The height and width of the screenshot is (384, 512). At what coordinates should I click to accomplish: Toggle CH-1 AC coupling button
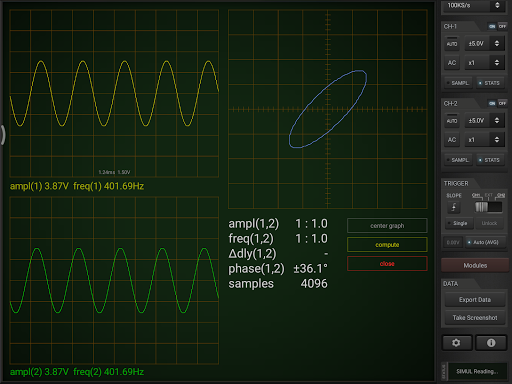pyautogui.click(x=452, y=63)
